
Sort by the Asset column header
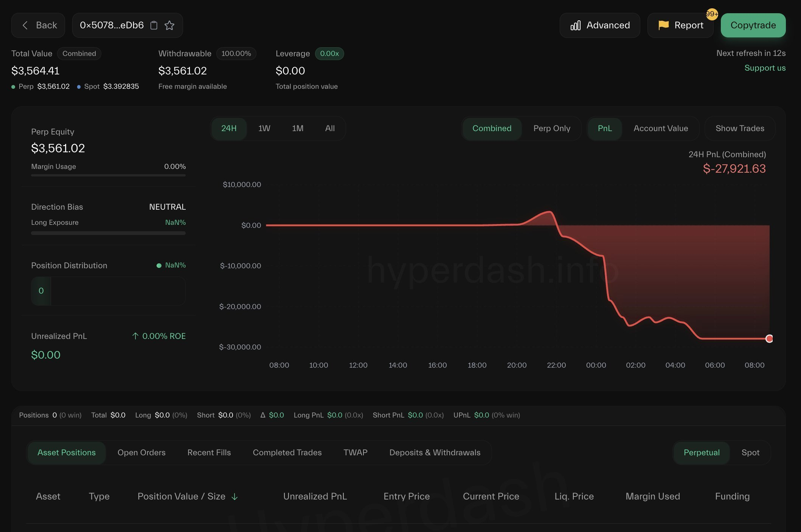point(48,496)
